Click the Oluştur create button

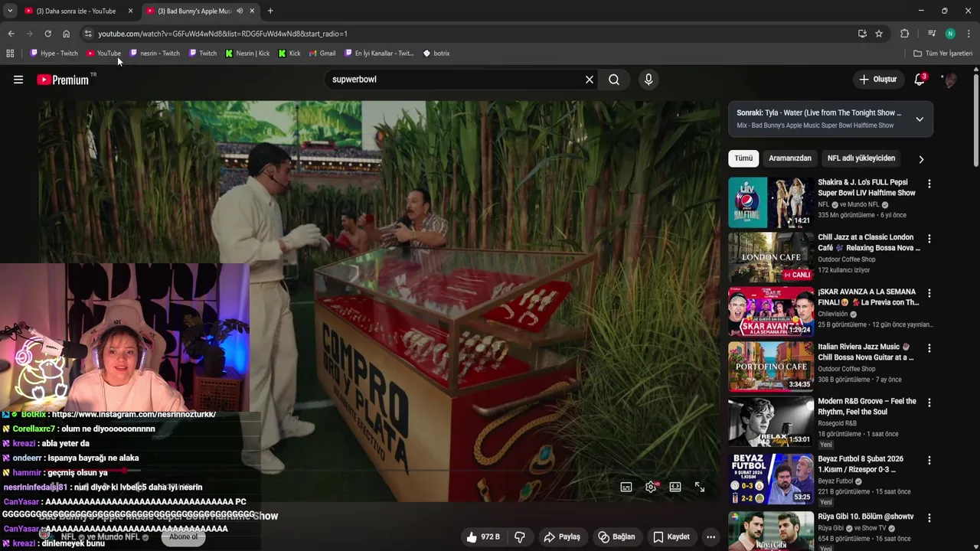click(x=877, y=80)
